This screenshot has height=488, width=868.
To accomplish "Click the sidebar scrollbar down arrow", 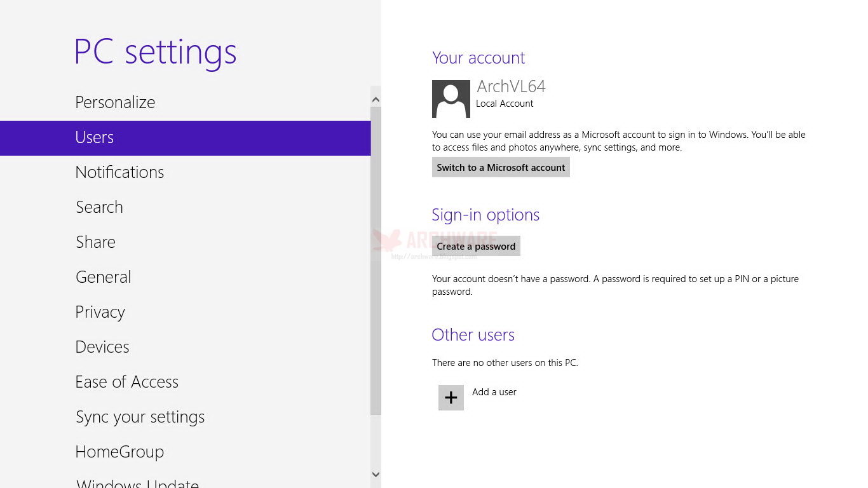I will [376, 474].
